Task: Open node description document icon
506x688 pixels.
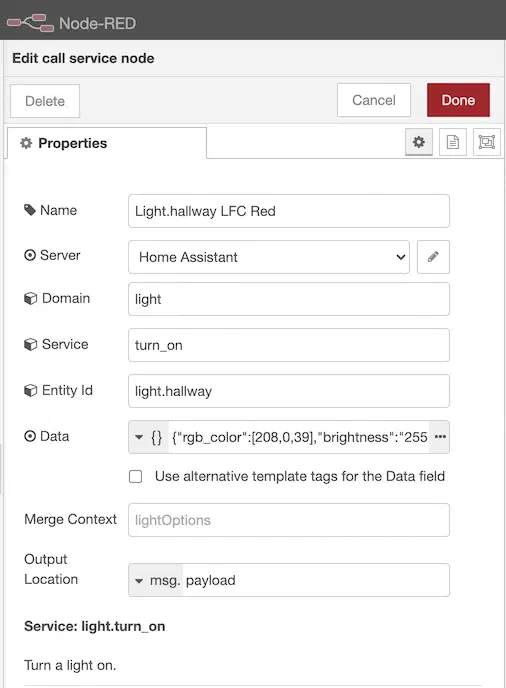Action: point(452,142)
